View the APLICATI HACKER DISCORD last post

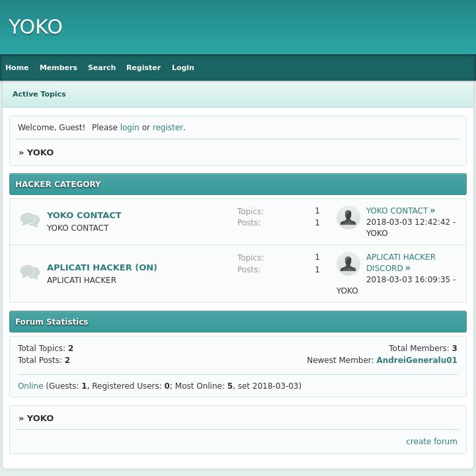click(401, 262)
